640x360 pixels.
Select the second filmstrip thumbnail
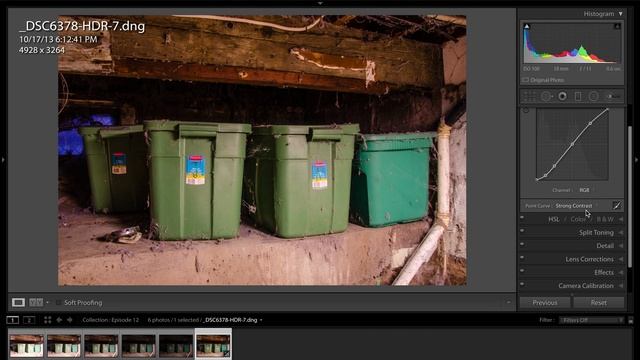tap(64, 345)
